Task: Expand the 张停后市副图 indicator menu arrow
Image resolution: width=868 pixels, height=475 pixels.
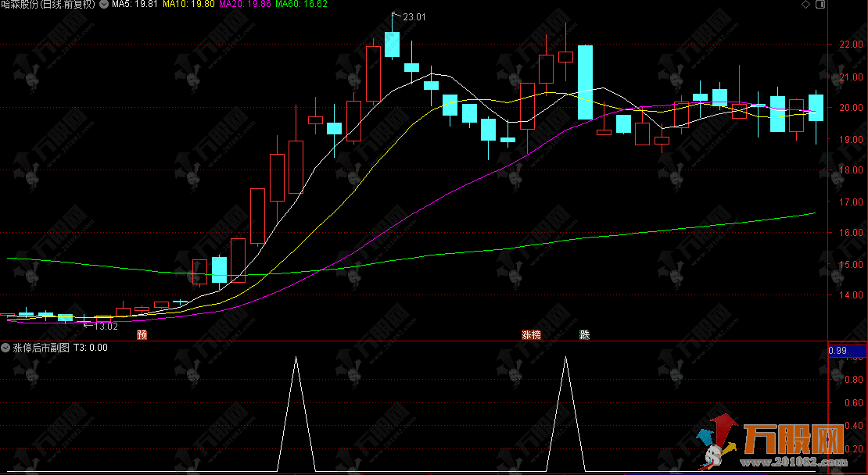Action: tap(6, 348)
